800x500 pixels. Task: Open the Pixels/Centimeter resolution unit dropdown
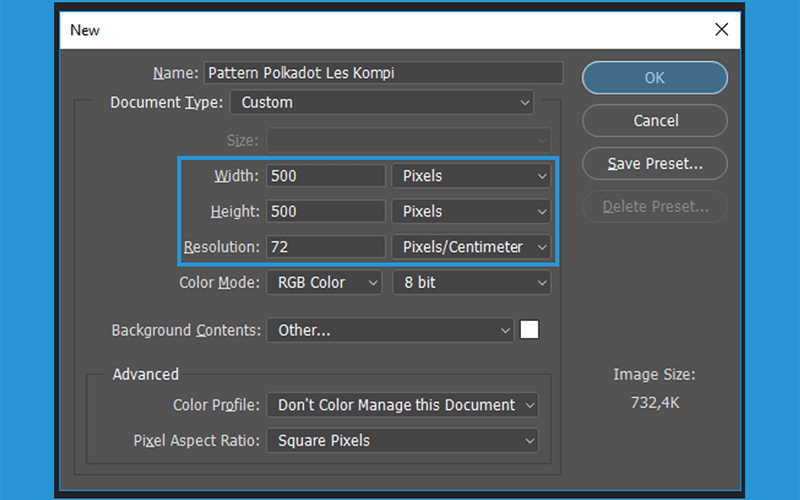tap(471, 247)
